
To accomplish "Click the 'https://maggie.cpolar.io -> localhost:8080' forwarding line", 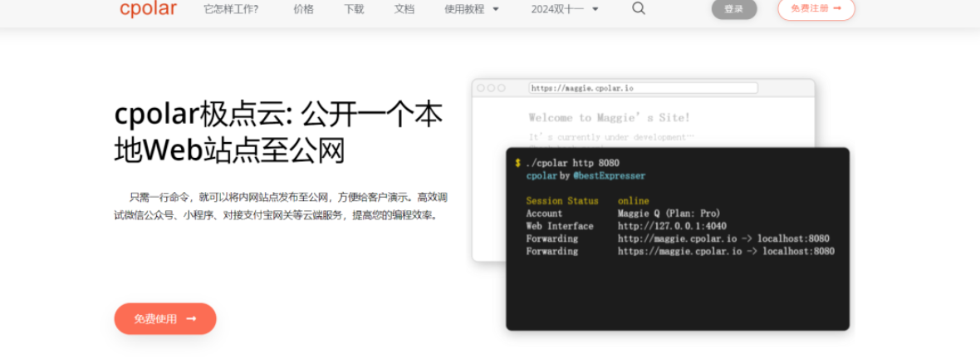I will tap(726, 252).
